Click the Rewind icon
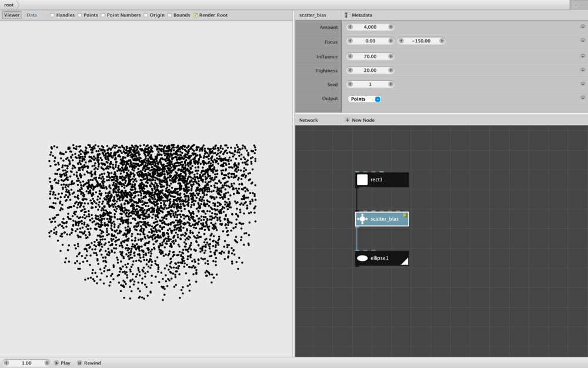Image resolution: width=588 pixels, height=368 pixels. [x=79, y=363]
